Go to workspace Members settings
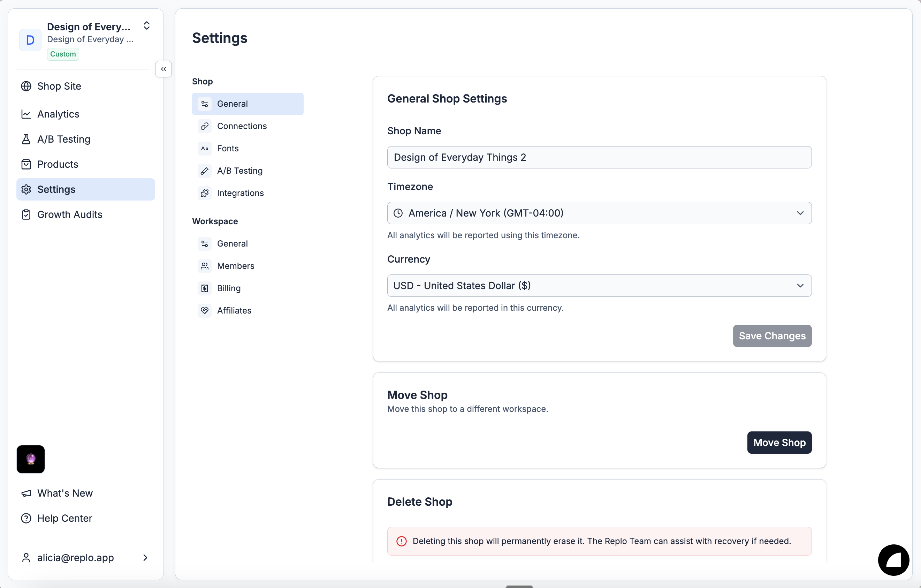 pos(236,266)
